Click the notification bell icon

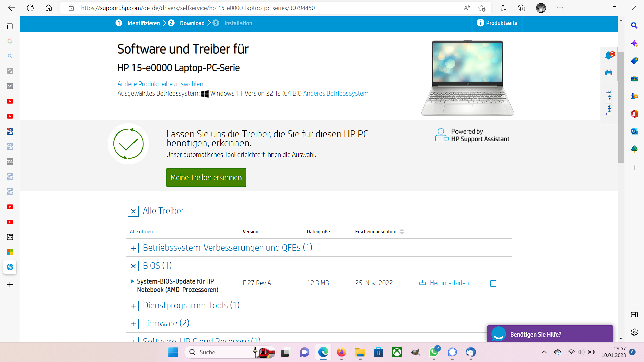point(609,56)
